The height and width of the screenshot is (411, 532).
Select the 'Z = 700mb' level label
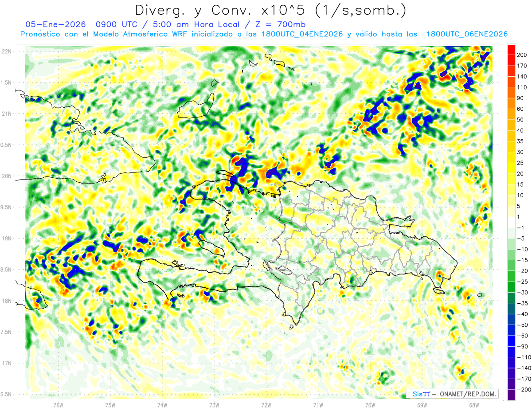pyautogui.click(x=281, y=24)
